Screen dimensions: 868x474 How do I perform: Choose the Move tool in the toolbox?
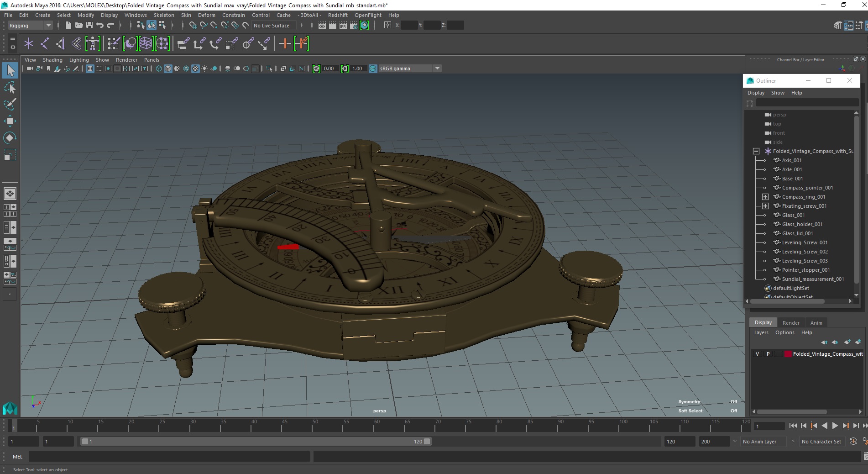[10, 121]
